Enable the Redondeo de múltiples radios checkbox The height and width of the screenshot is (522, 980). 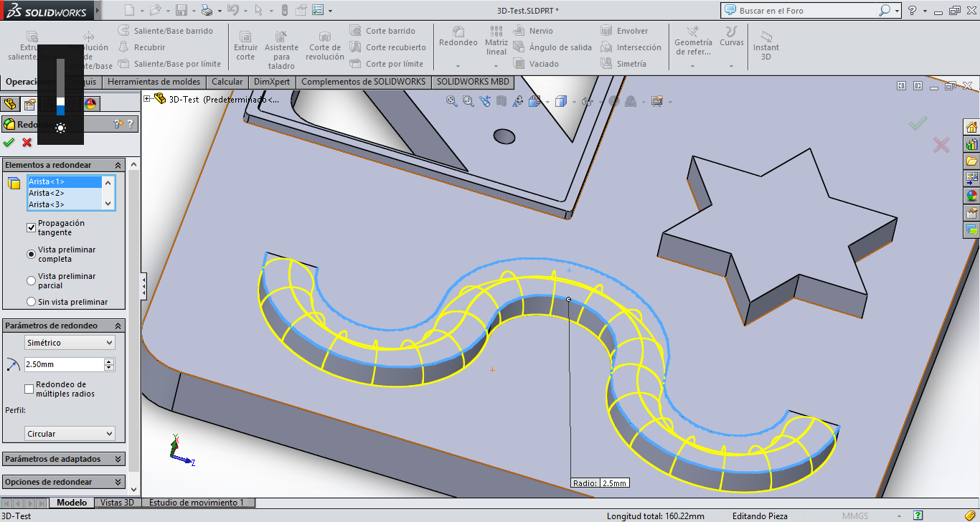click(x=29, y=389)
